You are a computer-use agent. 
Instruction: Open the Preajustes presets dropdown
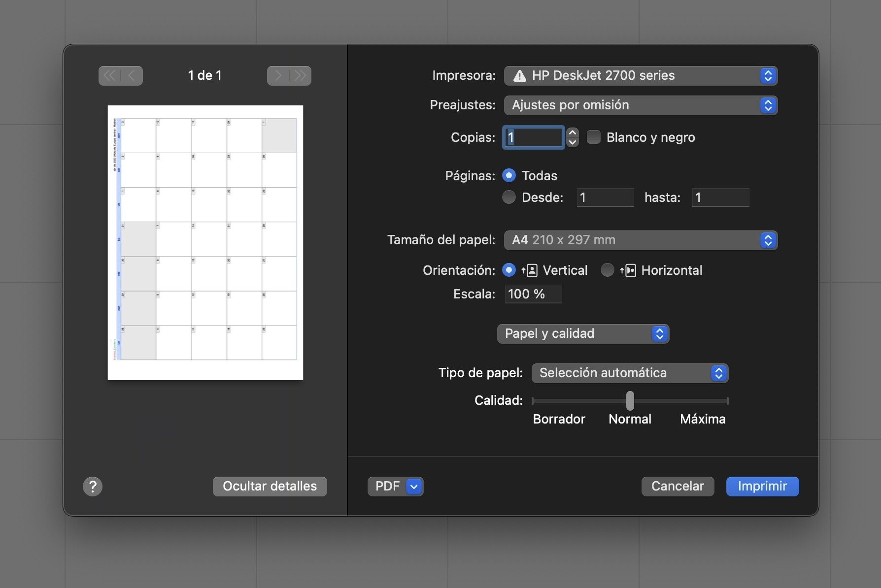coord(641,105)
